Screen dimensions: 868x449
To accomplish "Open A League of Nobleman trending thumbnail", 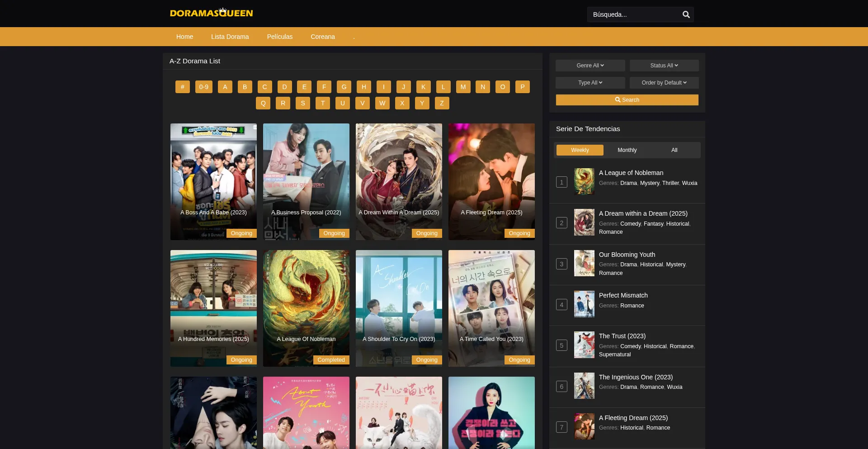I will pyautogui.click(x=584, y=181).
